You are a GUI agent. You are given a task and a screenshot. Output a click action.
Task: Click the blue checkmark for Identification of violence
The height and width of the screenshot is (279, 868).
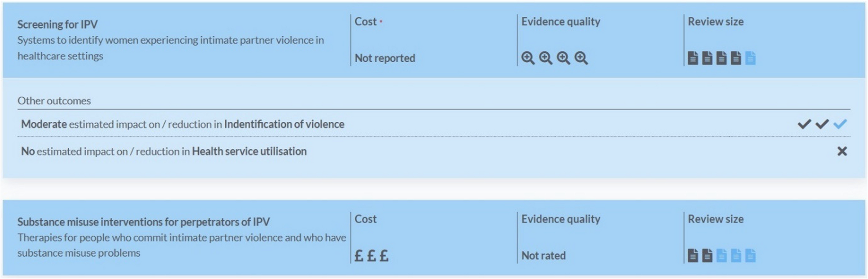click(x=840, y=124)
